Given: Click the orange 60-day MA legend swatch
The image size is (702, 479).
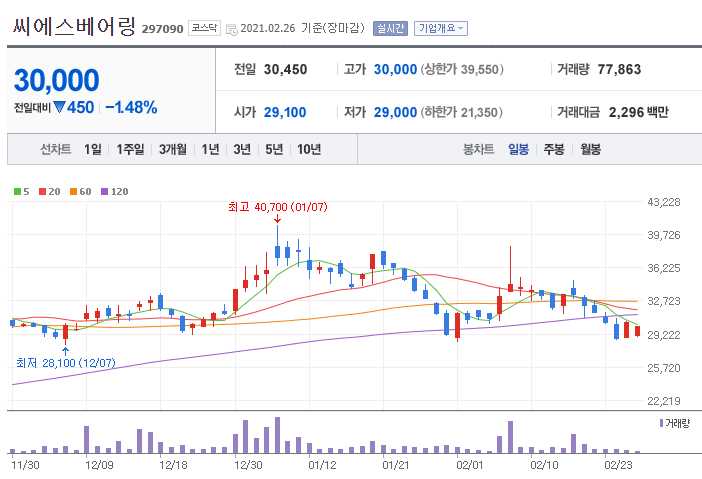Looking at the screenshot, I should (74, 192).
